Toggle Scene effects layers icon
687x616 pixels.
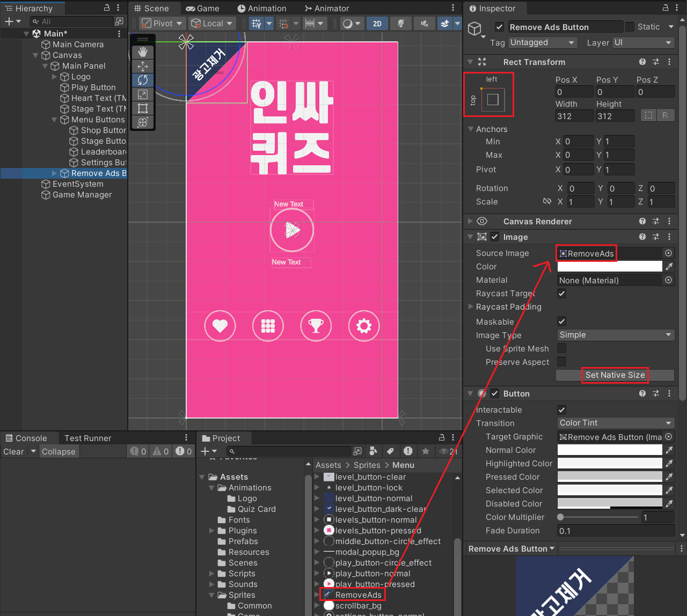[x=444, y=24]
